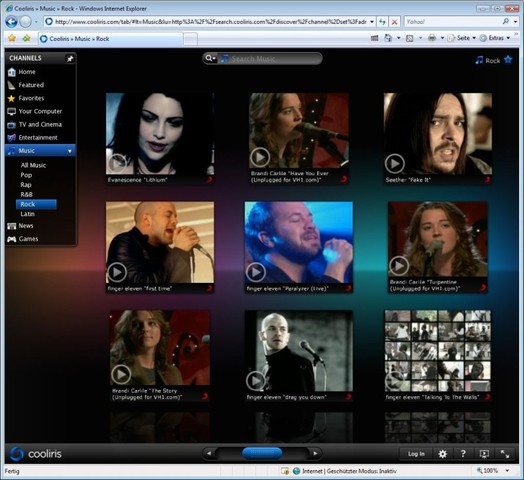The height and width of the screenshot is (480, 524).
Task: Select All Music subcategory
Action: [x=33, y=165]
